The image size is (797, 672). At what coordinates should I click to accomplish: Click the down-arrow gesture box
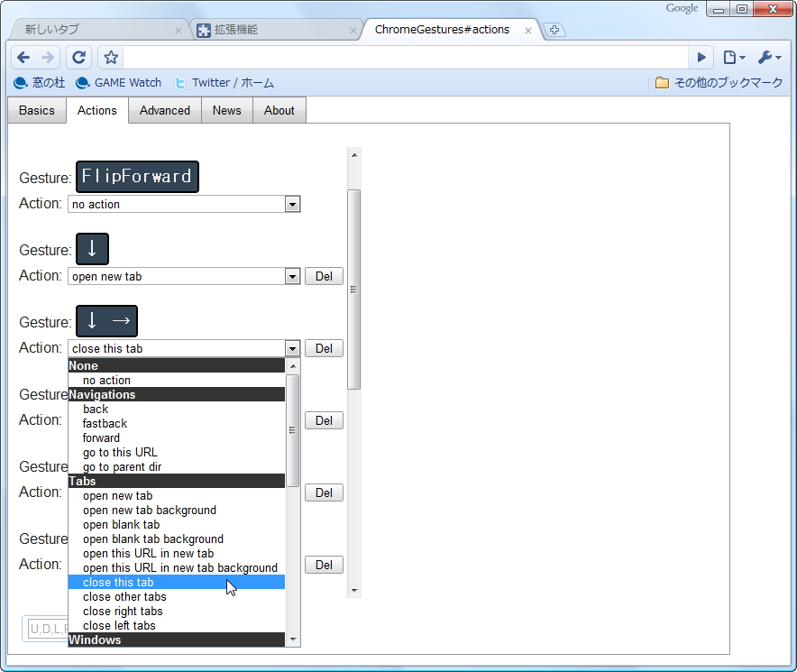tap(92, 249)
